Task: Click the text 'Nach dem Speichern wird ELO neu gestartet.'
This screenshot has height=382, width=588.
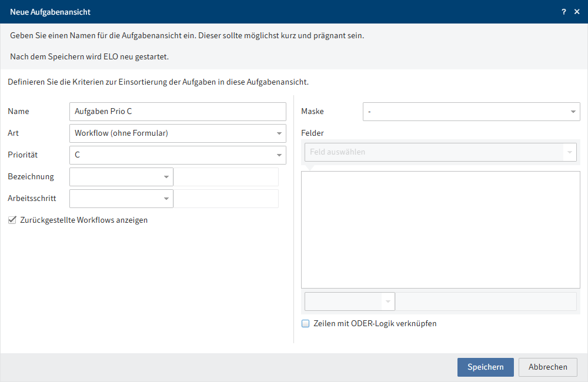Action: (x=89, y=56)
